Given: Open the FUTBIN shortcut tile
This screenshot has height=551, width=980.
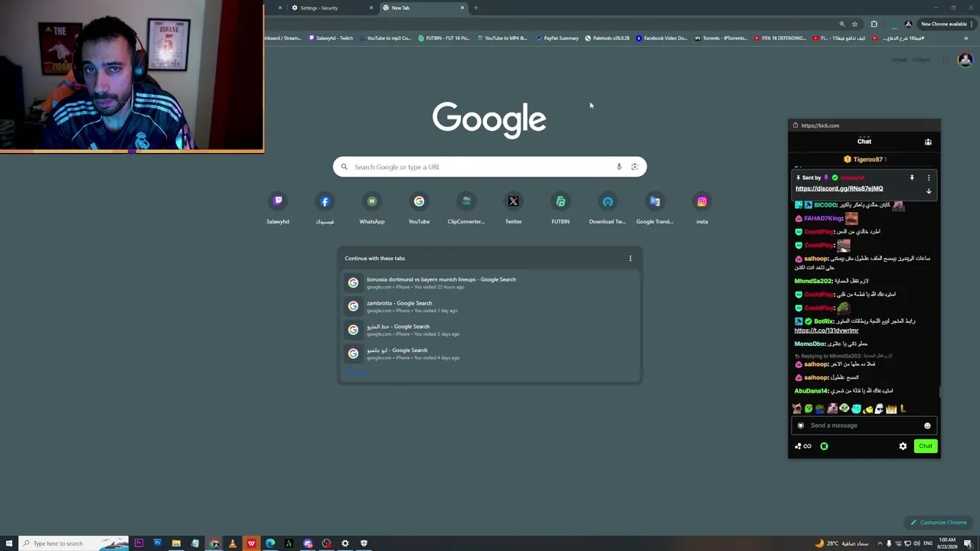Looking at the screenshot, I should (560, 208).
